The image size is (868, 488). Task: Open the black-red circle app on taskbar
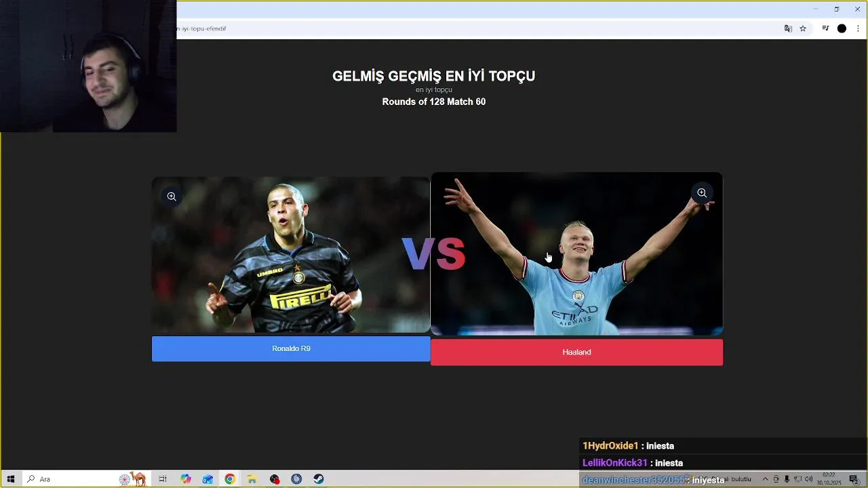point(275,479)
